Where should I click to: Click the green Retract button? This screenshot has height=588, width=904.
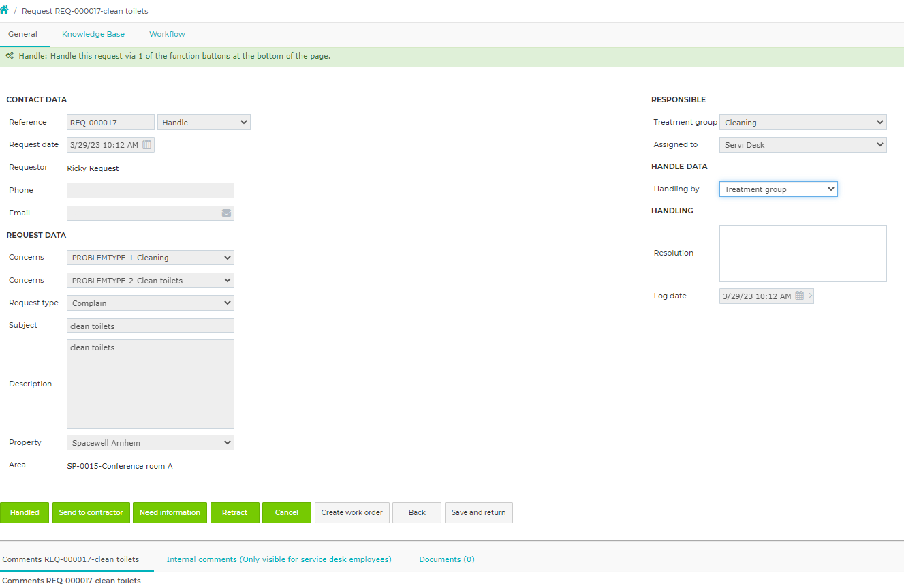click(x=235, y=512)
